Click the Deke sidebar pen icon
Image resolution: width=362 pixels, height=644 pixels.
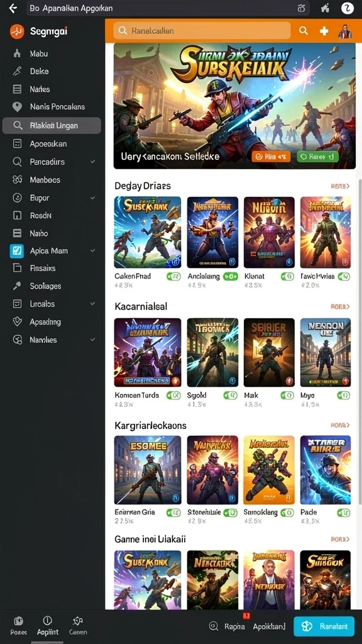point(17,72)
